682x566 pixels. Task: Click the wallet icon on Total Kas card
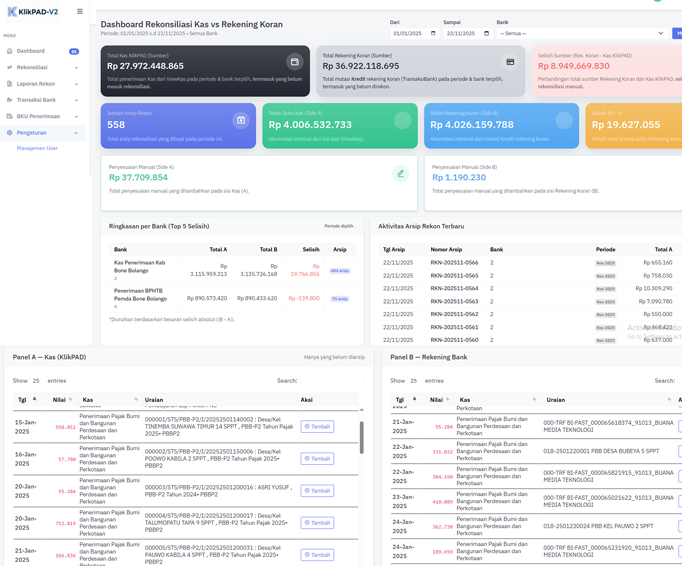pyautogui.click(x=294, y=62)
